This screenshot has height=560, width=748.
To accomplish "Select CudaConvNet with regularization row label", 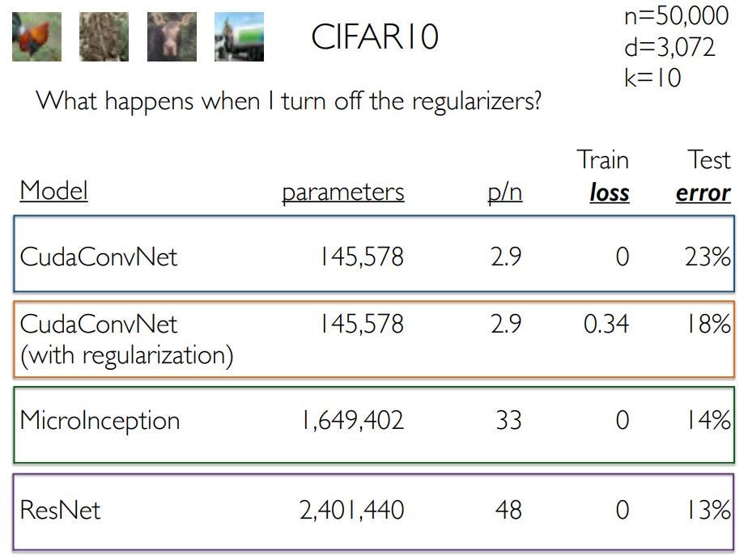I will (126, 340).
